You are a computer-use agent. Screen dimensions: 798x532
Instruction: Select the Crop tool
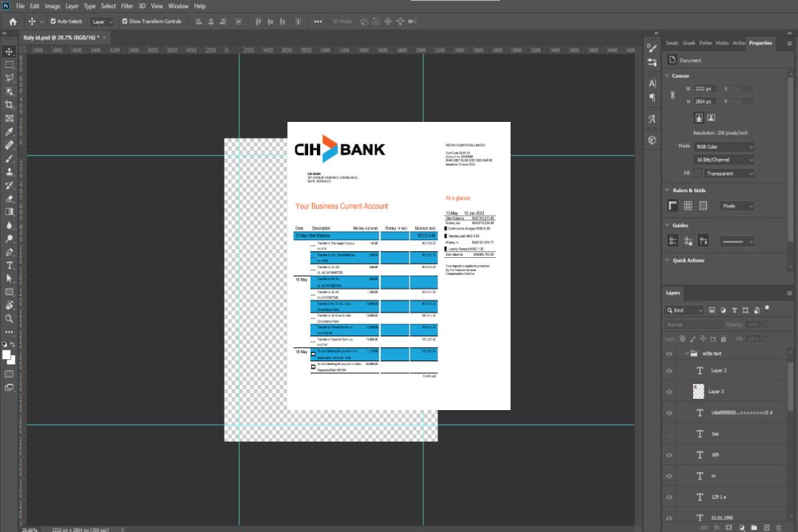point(10,105)
